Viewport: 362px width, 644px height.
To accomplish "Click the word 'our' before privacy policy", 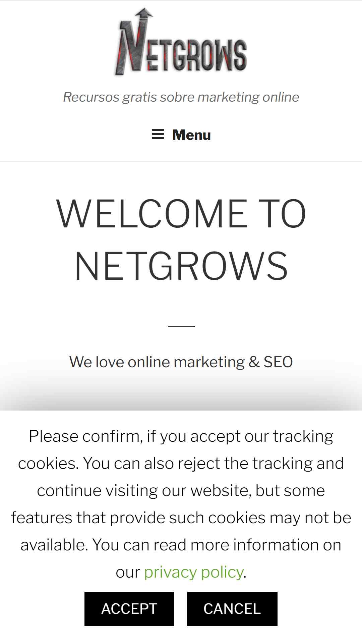I will click(x=128, y=573).
